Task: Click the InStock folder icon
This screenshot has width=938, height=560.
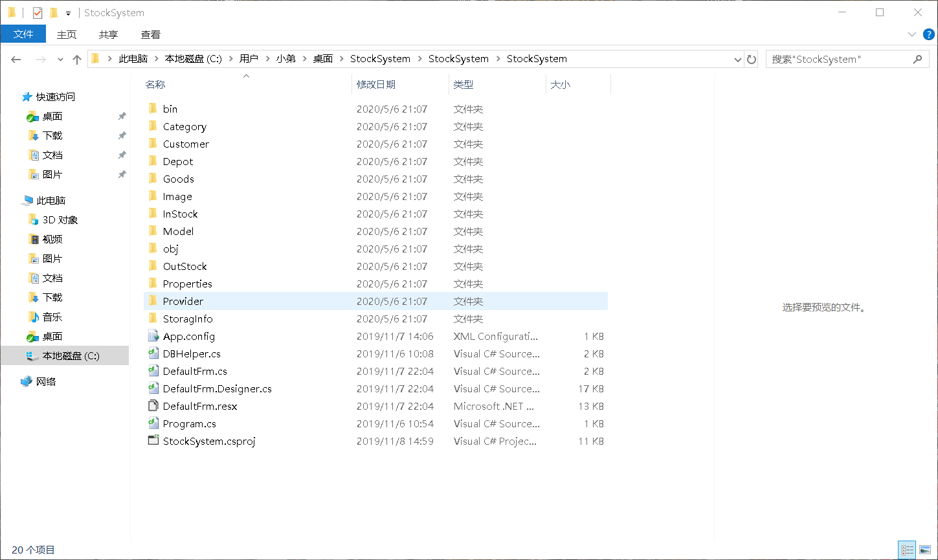Action: pyautogui.click(x=153, y=214)
